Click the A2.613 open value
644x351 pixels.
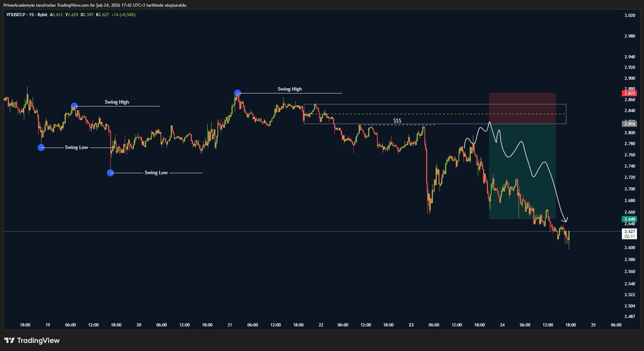click(57, 14)
